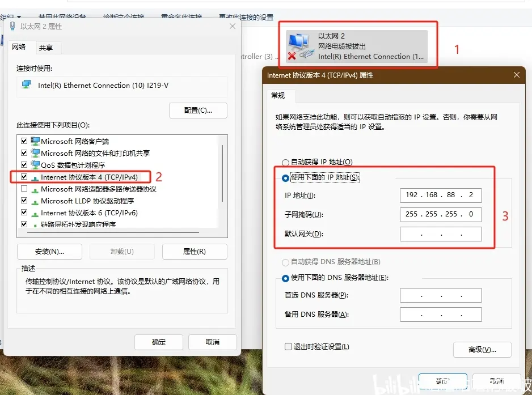Click the horizontal scrollbar of the items list

(x=113, y=232)
